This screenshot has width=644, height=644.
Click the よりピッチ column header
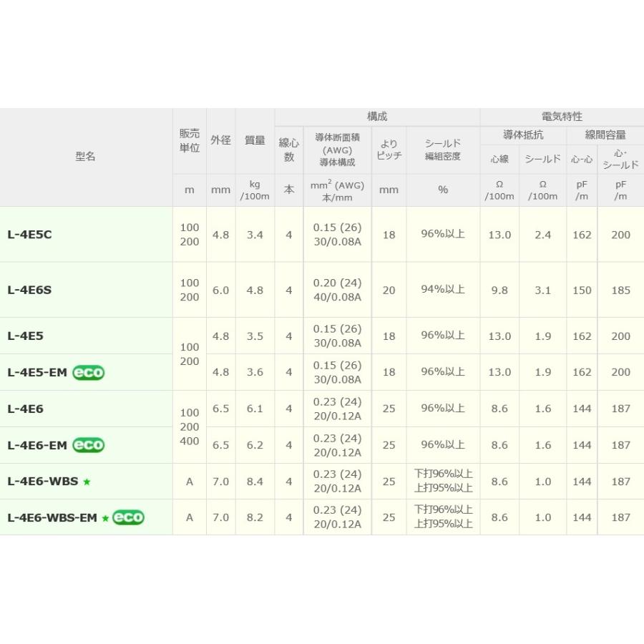tap(389, 150)
